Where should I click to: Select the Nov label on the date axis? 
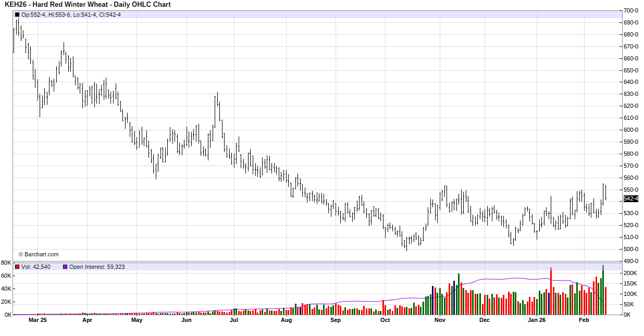click(440, 320)
